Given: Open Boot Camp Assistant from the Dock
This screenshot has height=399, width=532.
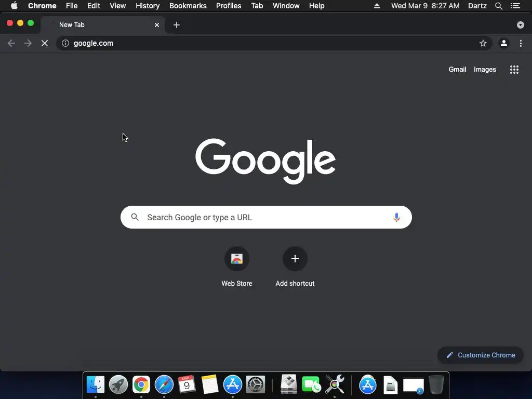Looking at the screenshot, I should 289,384.
